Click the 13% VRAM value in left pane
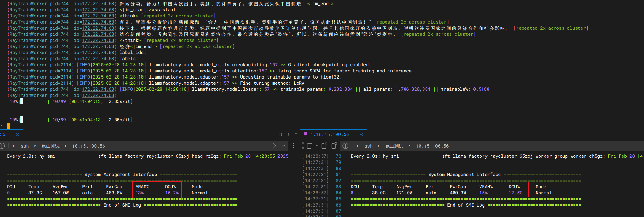This screenshot has width=644, height=217. [140, 193]
